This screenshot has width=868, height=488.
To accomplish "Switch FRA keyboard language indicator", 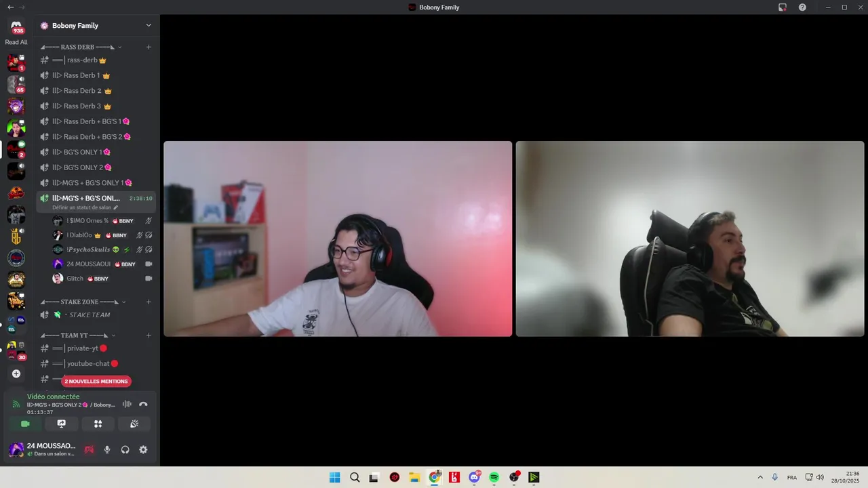I will (792, 477).
